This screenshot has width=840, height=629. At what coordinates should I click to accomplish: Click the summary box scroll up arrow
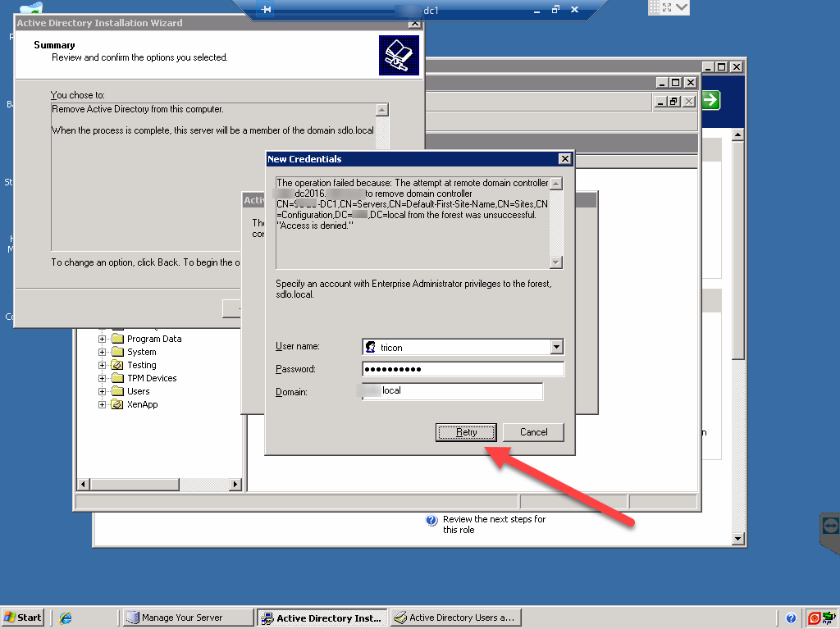click(382, 110)
